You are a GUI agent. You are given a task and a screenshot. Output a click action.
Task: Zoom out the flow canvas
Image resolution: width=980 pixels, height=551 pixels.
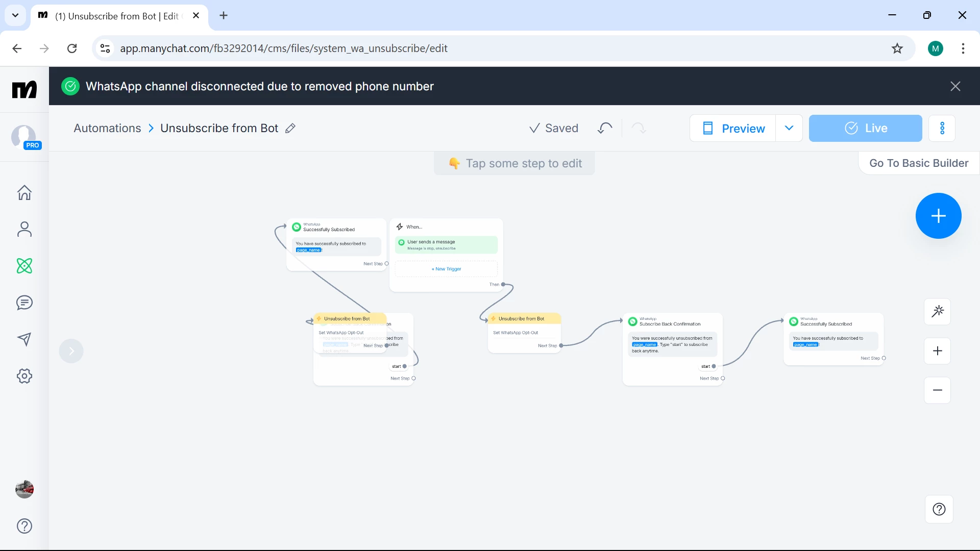tap(938, 390)
